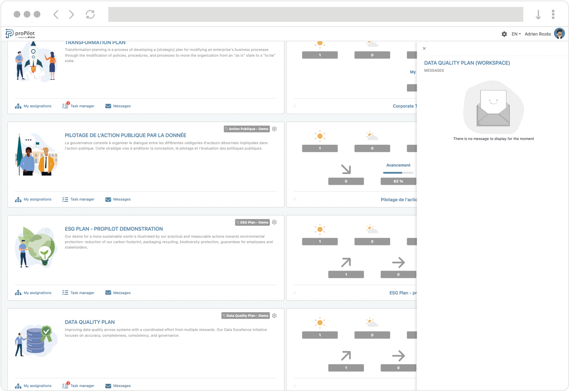Open Messages in ESG Plan card
The height and width of the screenshot is (392, 570).
(x=118, y=293)
